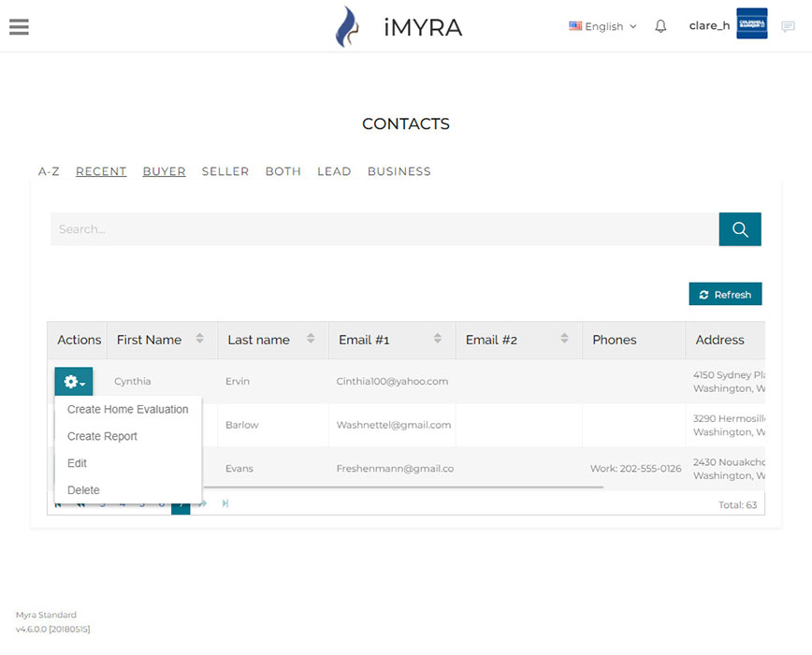
Task: Open the gear actions dropdown for Cynthia
Action: pos(74,382)
